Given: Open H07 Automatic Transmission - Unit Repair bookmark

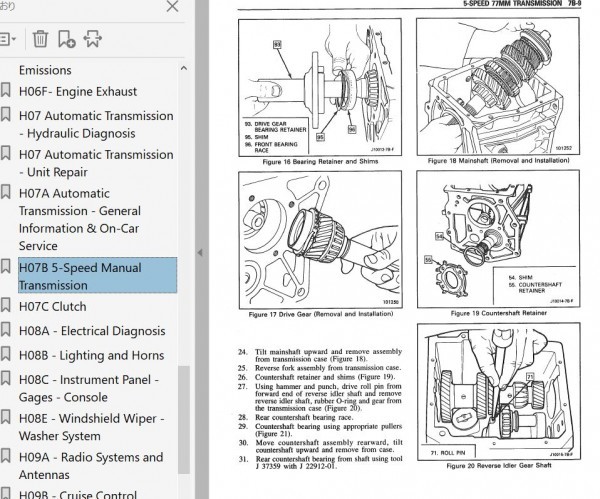Looking at the screenshot, I should [96, 163].
